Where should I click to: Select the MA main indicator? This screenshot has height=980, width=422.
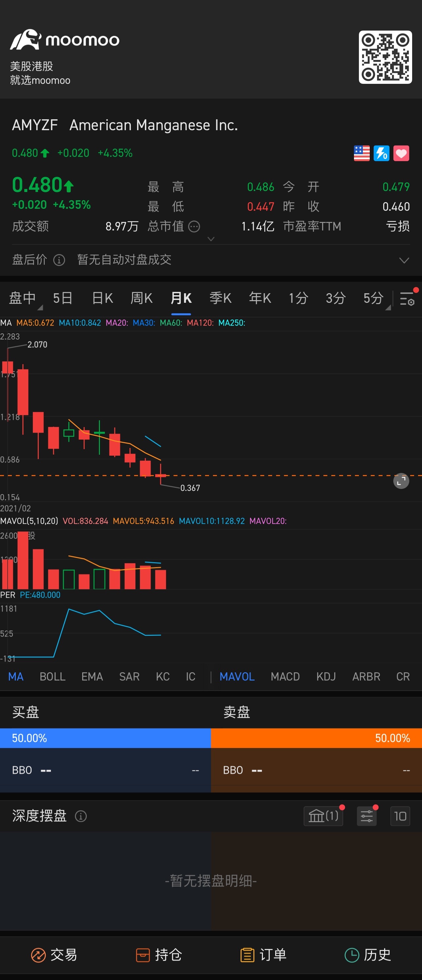(16, 677)
